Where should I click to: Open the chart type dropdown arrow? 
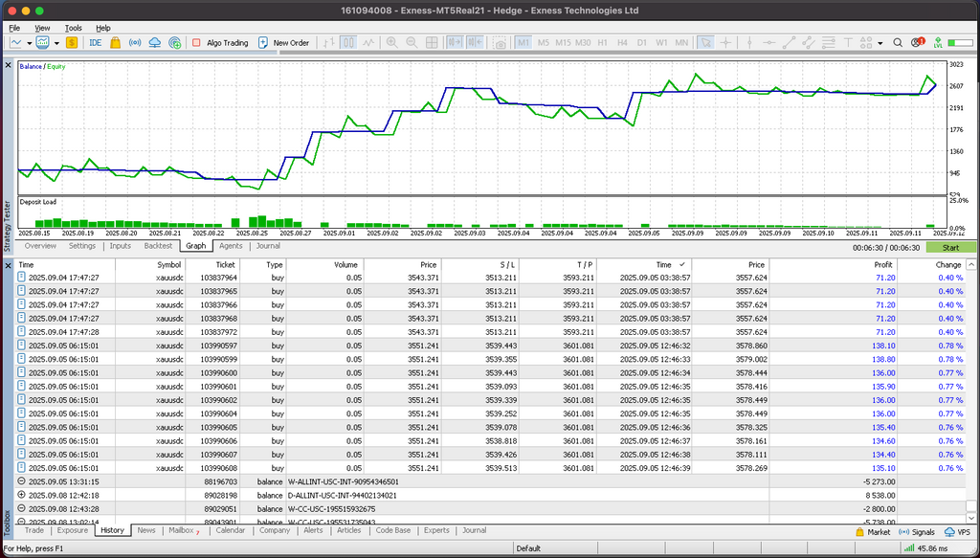tap(31, 43)
